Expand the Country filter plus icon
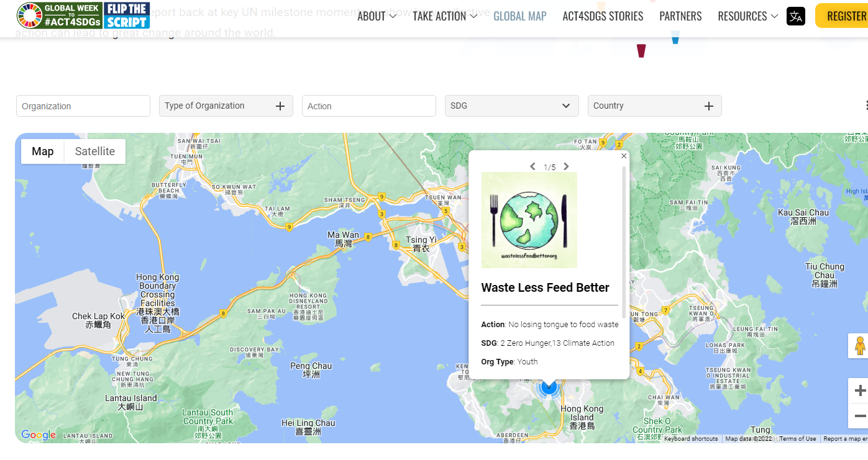This screenshot has height=460, width=868. tap(709, 106)
